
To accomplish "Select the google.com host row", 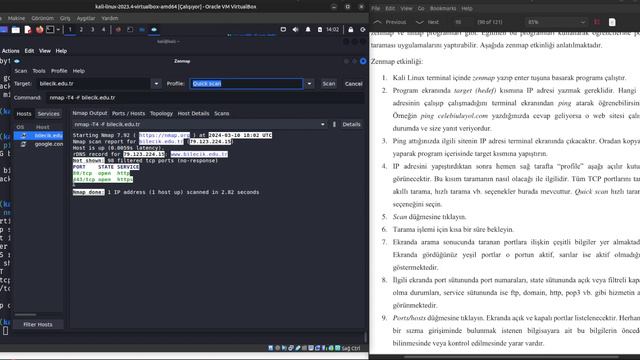I will tap(38, 144).
